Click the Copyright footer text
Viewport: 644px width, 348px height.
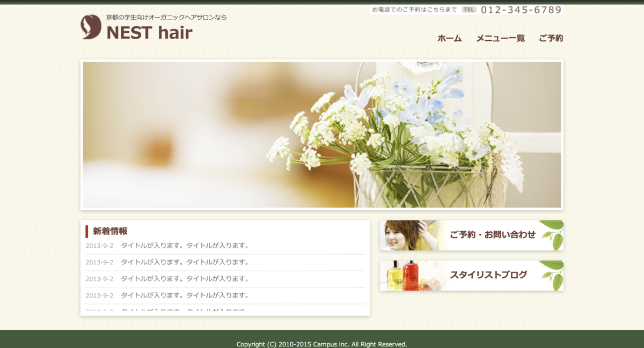click(322, 344)
